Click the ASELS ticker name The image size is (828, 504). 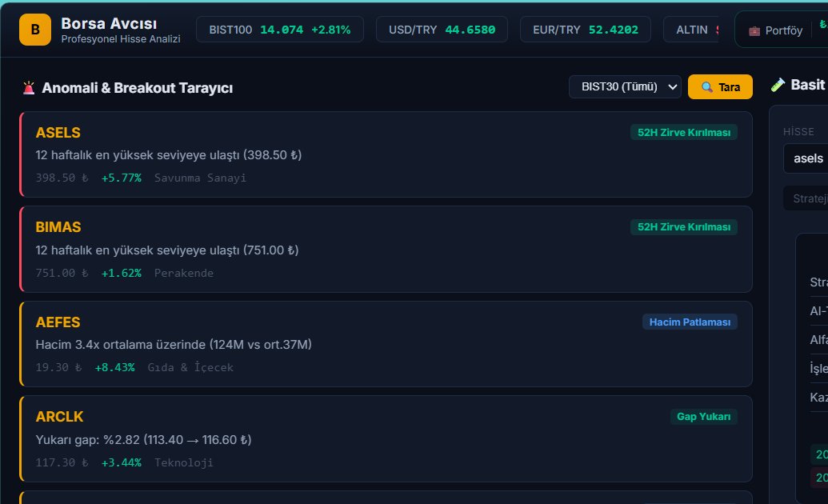[x=58, y=133]
